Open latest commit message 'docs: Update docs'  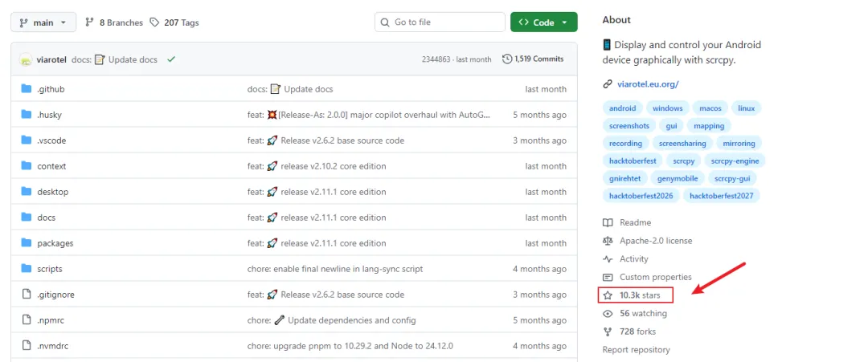click(x=115, y=59)
